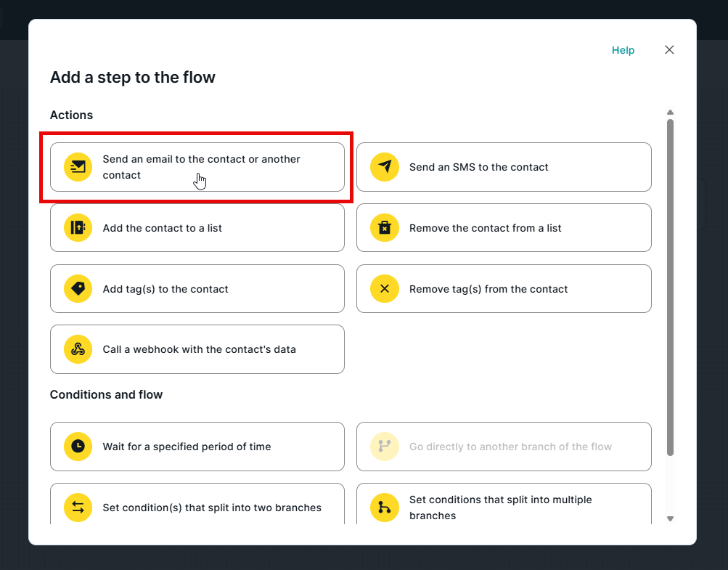Click the multiple branches split icon
Viewport: 728px width, 570px height.
[x=385, y=508]
